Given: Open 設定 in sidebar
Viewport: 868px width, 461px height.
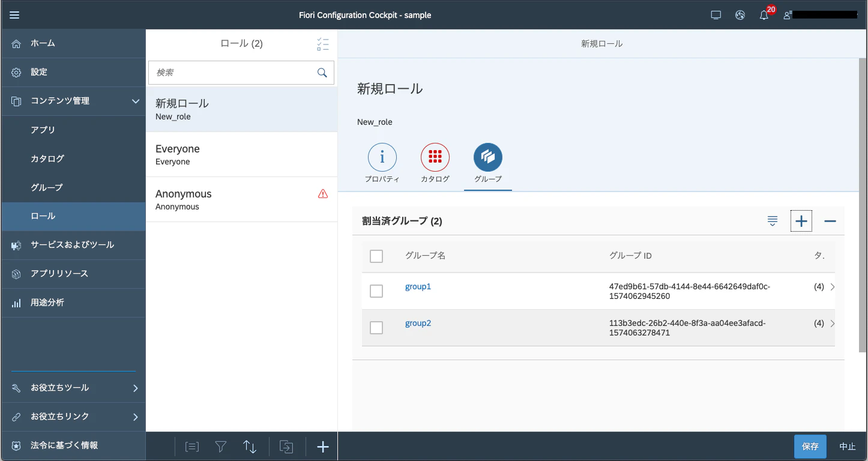Looking at the screenshot, I should 73,72.
